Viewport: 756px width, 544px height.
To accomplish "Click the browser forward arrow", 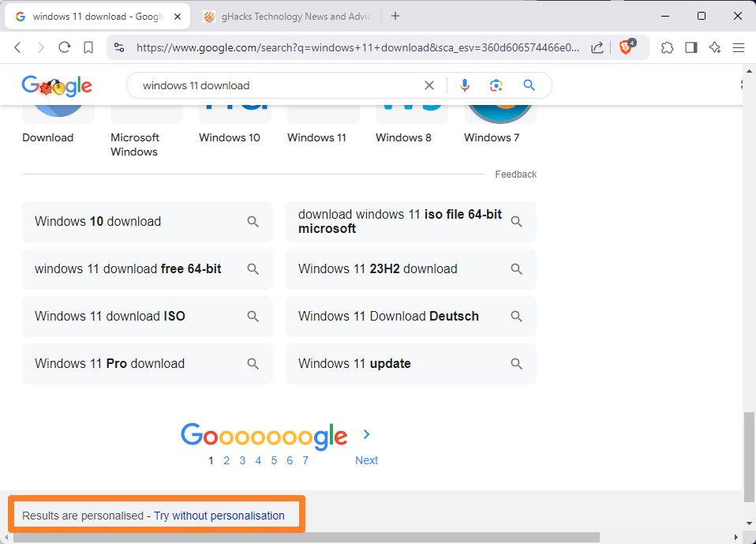I will (41, 47).
